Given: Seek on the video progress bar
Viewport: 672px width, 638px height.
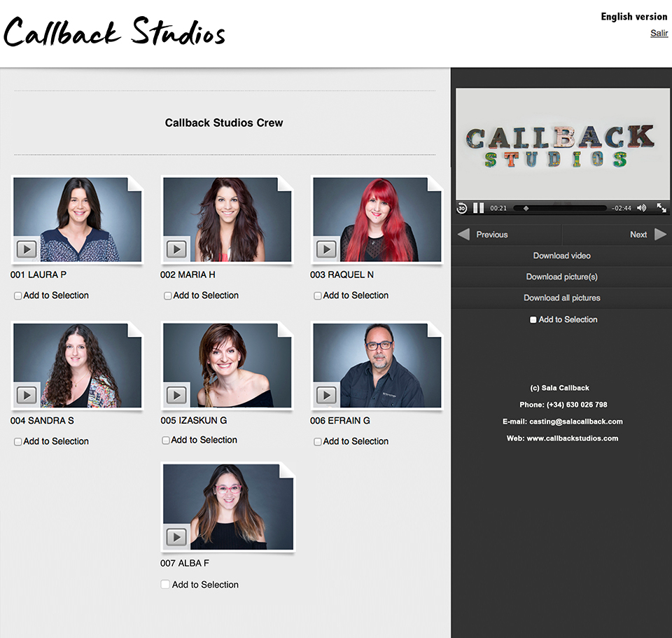Looking at the screenshot, I should (560, 209).
